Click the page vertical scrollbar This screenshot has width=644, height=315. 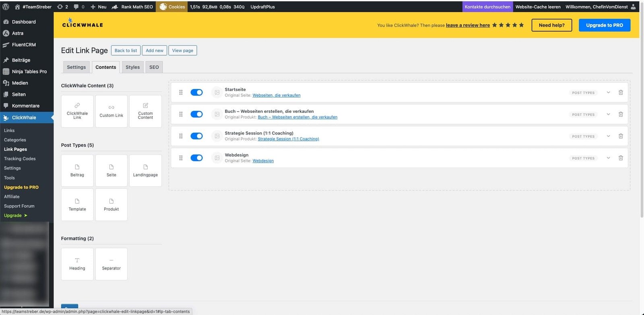[x=642, y=121]
